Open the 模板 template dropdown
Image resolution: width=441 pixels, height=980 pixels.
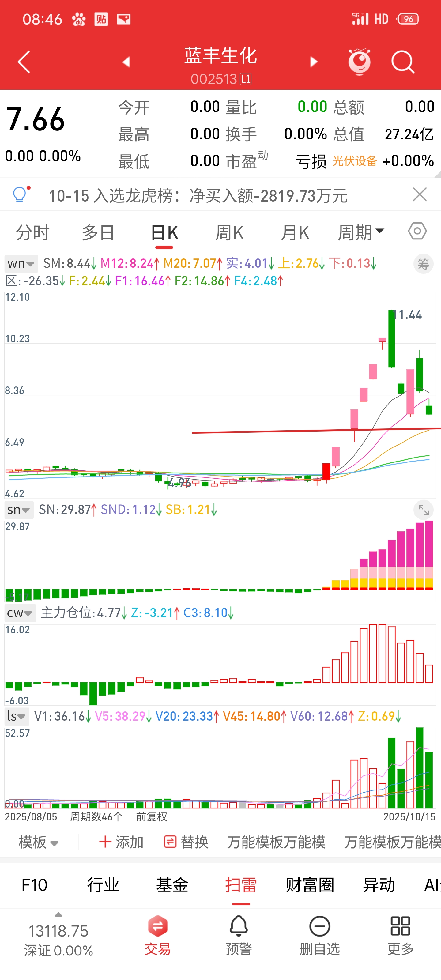(x=38, y=842)
